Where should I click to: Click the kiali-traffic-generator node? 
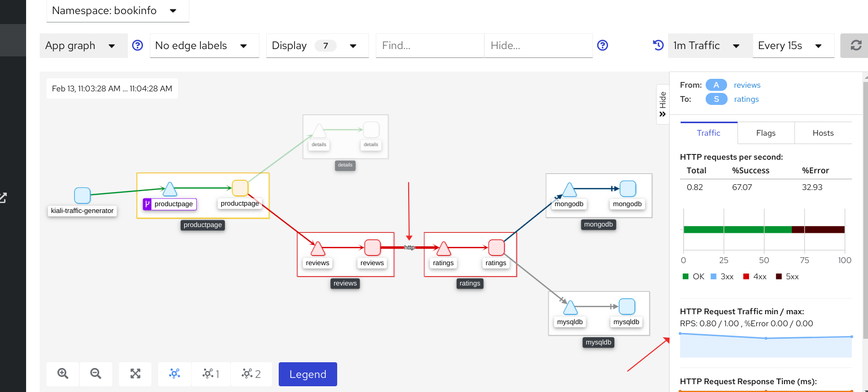82,196
